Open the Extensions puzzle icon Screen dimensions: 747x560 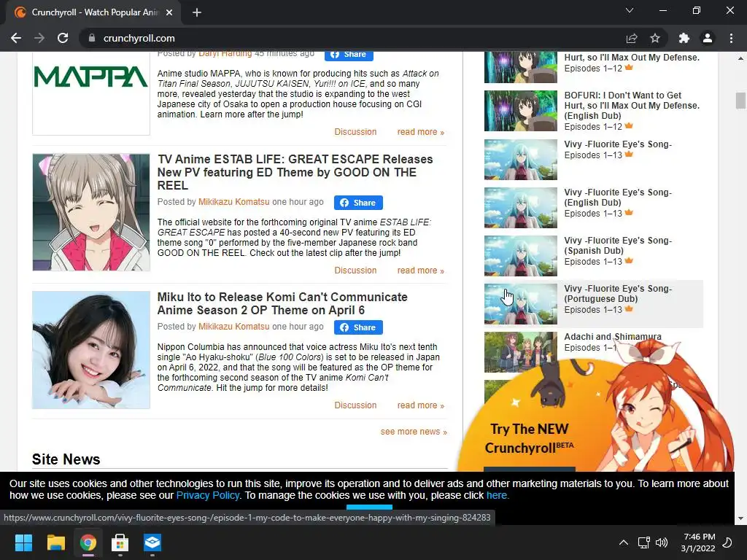point(684,38)
